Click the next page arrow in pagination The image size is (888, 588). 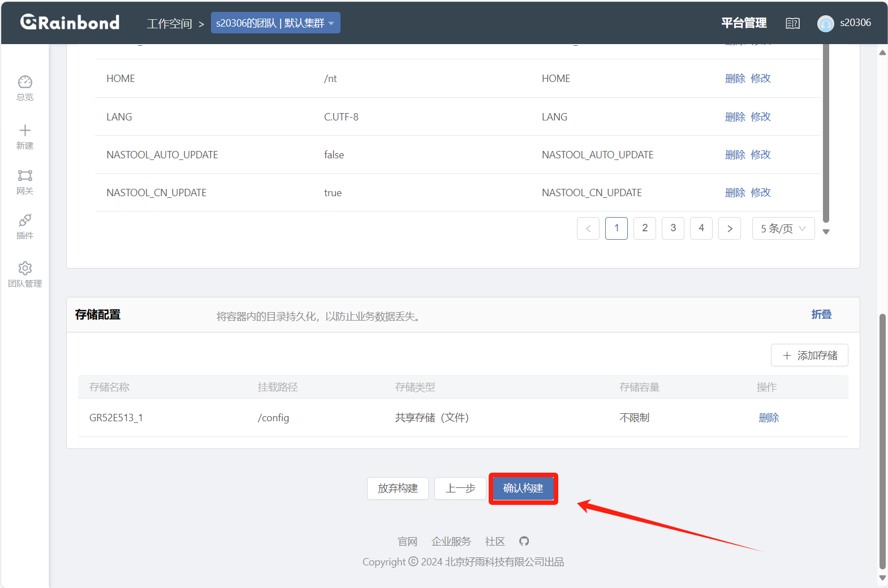[730, 228]
